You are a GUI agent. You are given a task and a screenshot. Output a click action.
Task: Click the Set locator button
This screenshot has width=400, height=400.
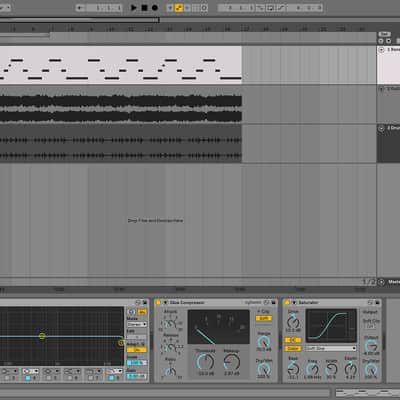385,34
